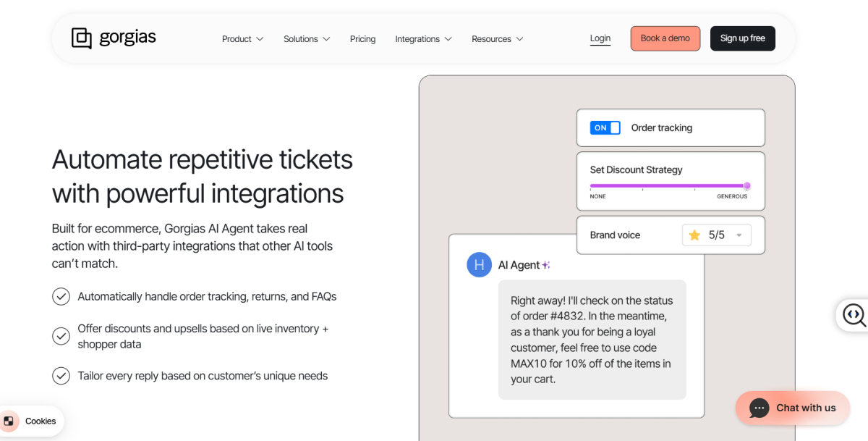
Task: Open the Chat with us button
Action: coord(793,408)
